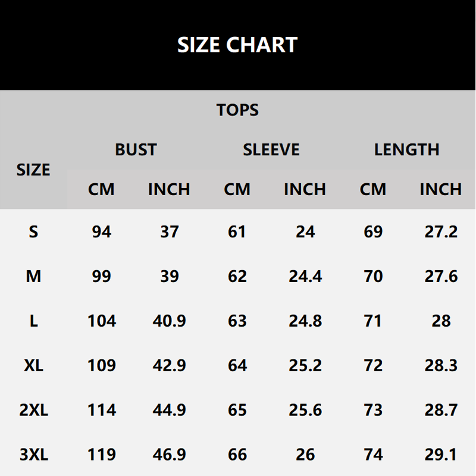Image resolution: width=476 pixels, height=476 pixels.
Task: Select the 3XL size row label
Action: click(x=33, y=455)
